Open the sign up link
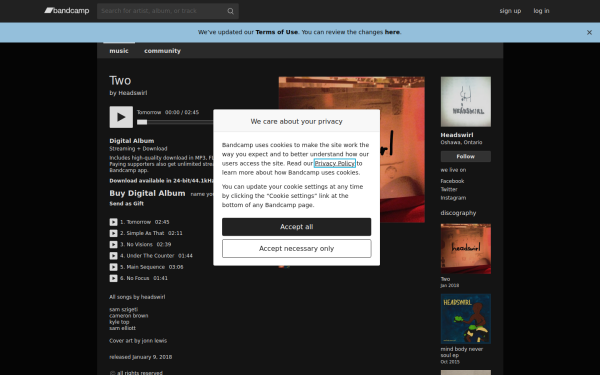The image size is (600, 375). tap(510, 11)
